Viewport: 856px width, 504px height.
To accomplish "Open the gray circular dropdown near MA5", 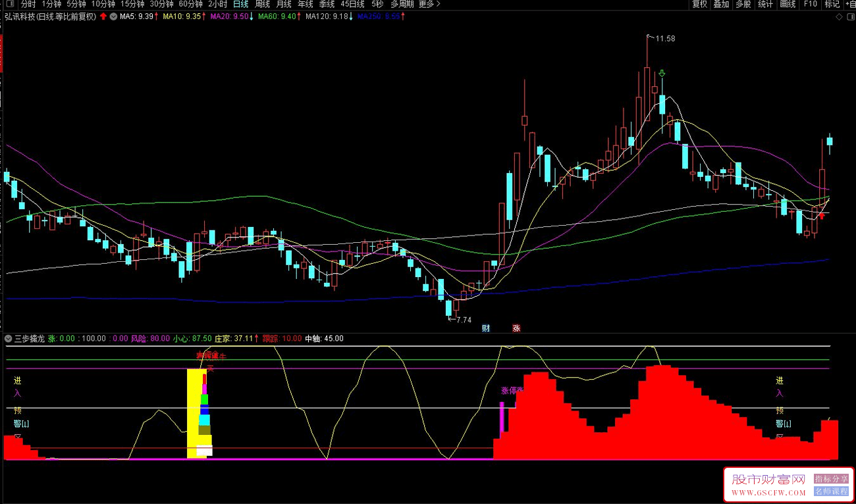I will [x=113, y=16].
